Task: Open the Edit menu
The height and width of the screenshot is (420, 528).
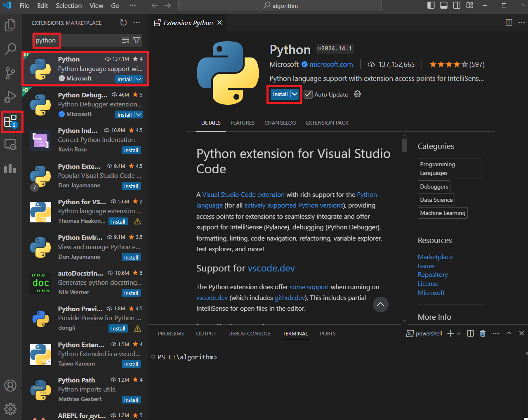Action: pyautogui.click(x=42, y=5)
